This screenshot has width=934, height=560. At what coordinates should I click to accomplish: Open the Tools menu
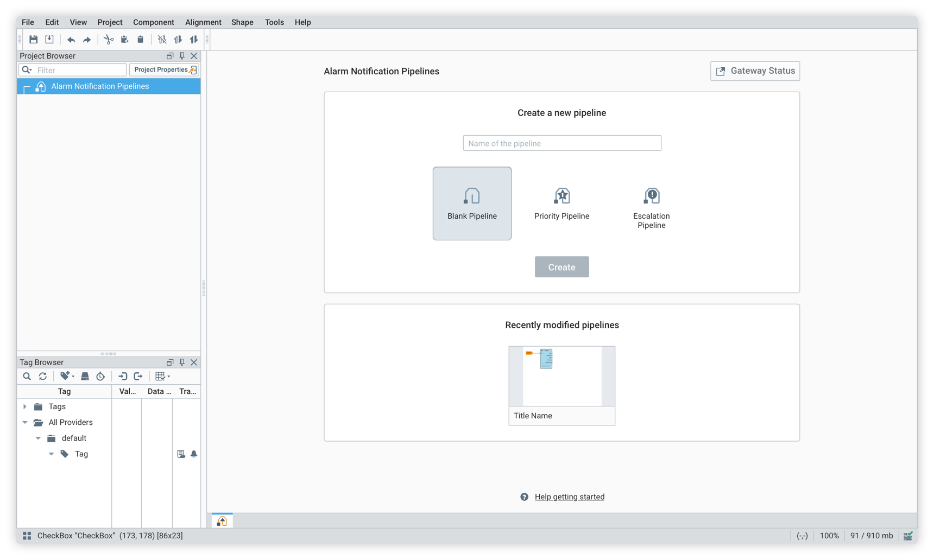click(x=274, y=22)
